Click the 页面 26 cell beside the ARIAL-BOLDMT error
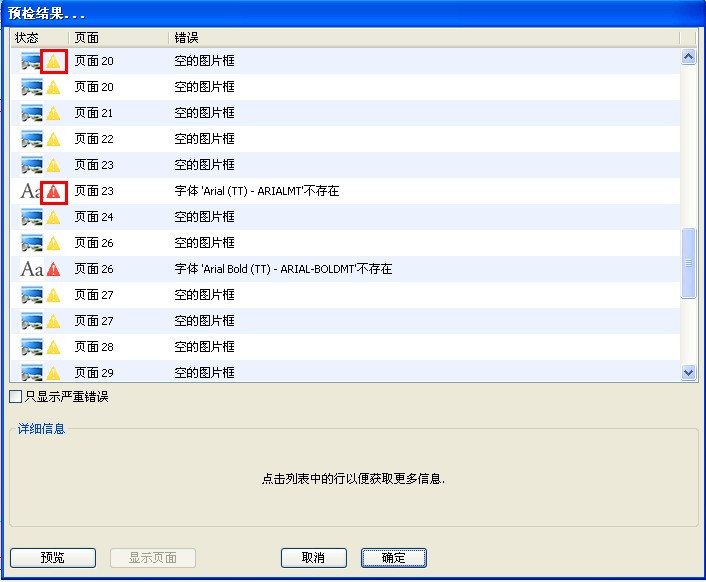This screenshot has width=706, height=582. [94, 269]
